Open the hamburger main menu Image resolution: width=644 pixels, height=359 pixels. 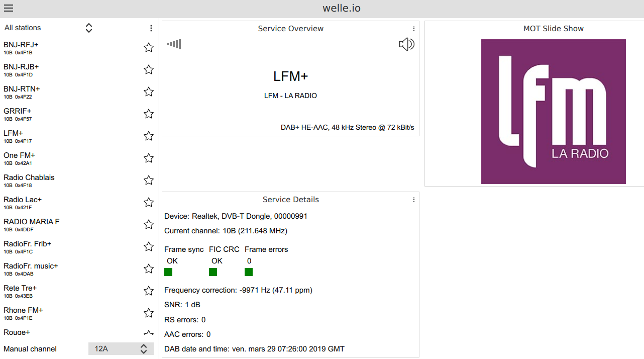[x=9, y=8]
